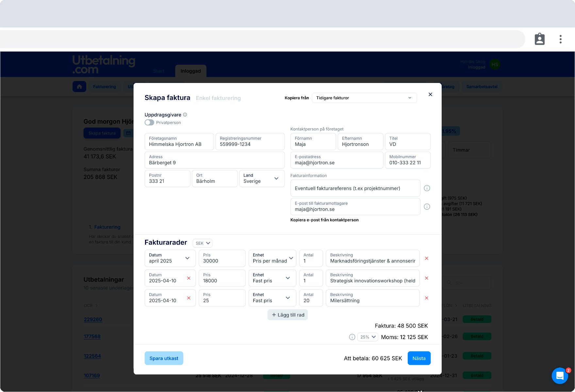Image resolution: width=575 pixels, height=392 pixels.
Task: Open the Inloggad tab in the header
Action: click(191, 71)
